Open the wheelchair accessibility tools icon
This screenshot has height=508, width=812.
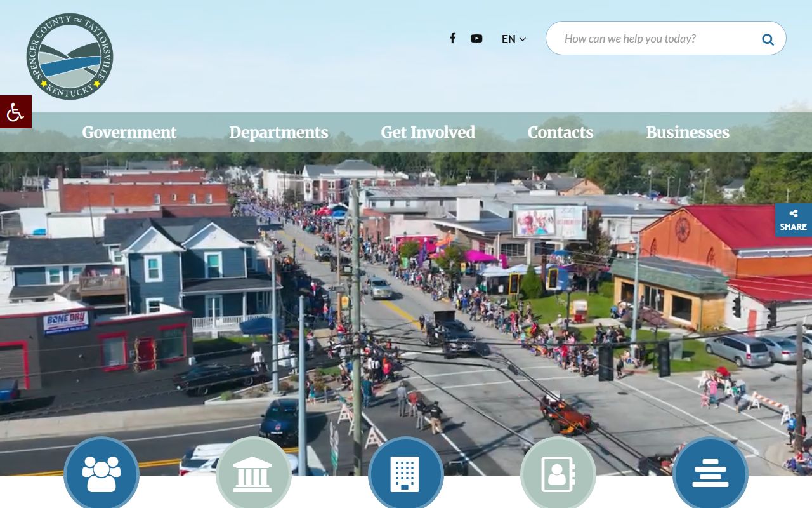coord(15,112)
